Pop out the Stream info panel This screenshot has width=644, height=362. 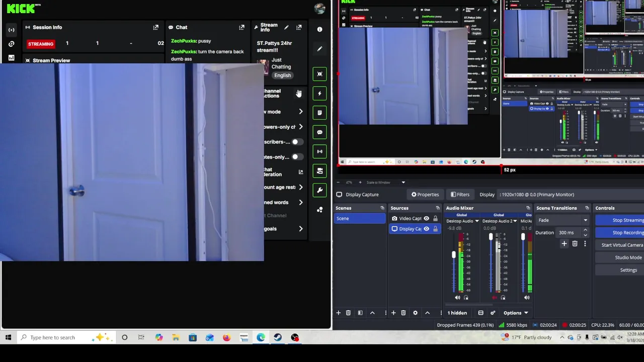(299, 27)
